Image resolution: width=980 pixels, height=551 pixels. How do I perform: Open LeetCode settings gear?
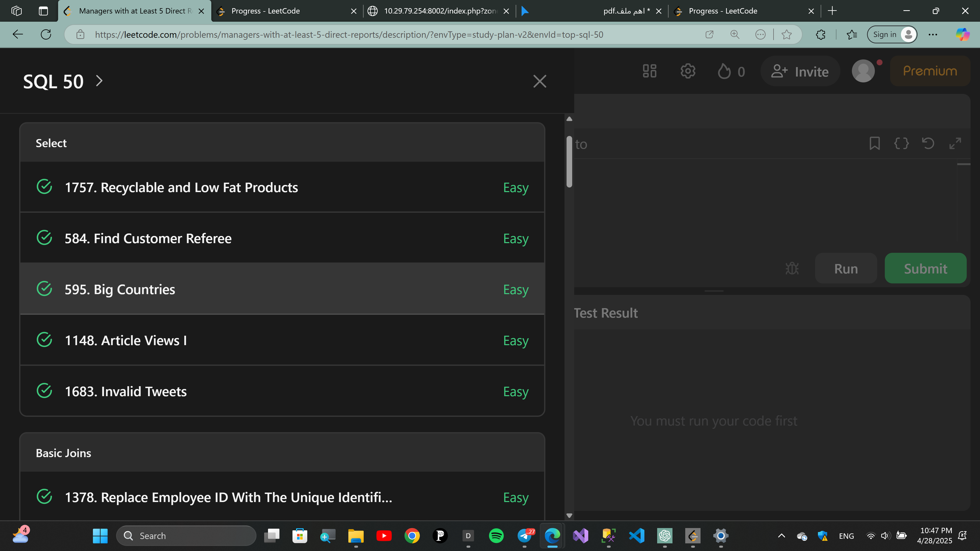[x=688, y=71]
